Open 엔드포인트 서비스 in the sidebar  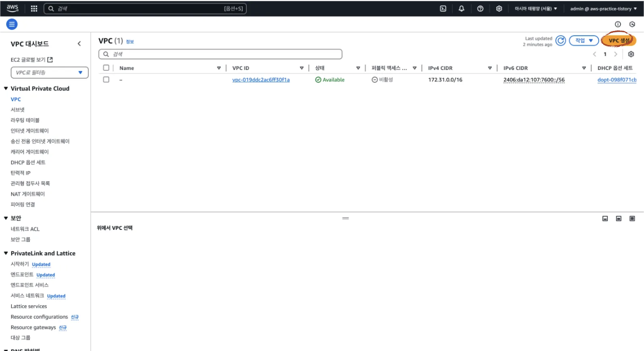[x=30, y=285]
